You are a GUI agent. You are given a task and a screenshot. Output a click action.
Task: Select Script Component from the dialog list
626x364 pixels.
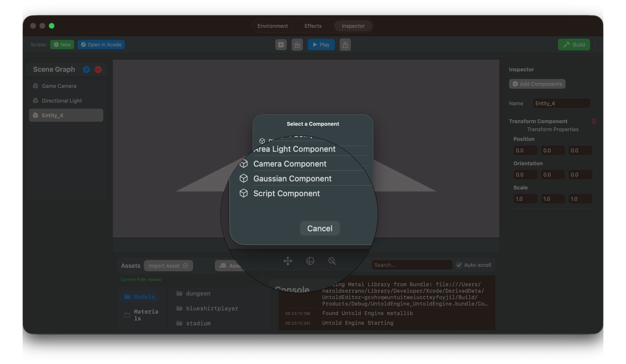pyautogui.click(x=286, y=193)
